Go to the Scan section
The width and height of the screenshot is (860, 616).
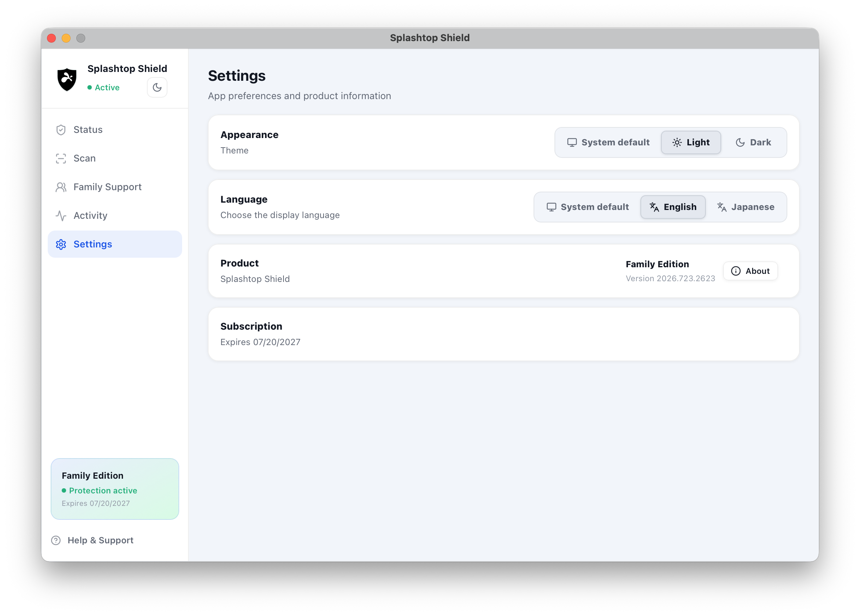point(115,159)
